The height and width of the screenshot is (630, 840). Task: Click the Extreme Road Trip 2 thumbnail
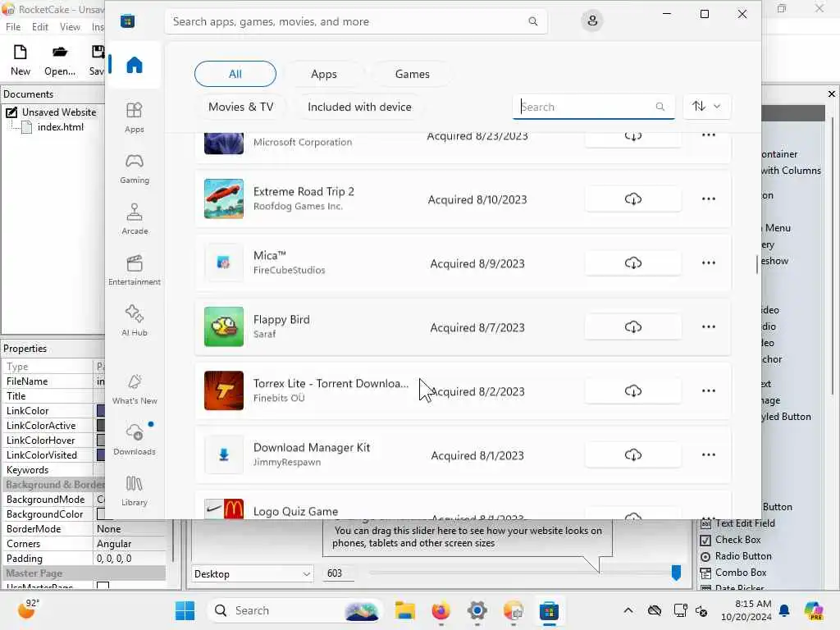point(224,199)
